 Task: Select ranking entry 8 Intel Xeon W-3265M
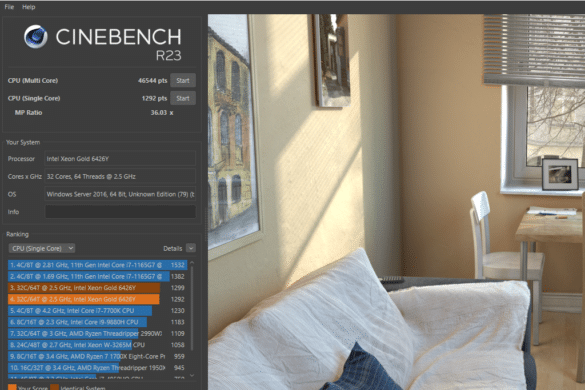click(97, 345)
